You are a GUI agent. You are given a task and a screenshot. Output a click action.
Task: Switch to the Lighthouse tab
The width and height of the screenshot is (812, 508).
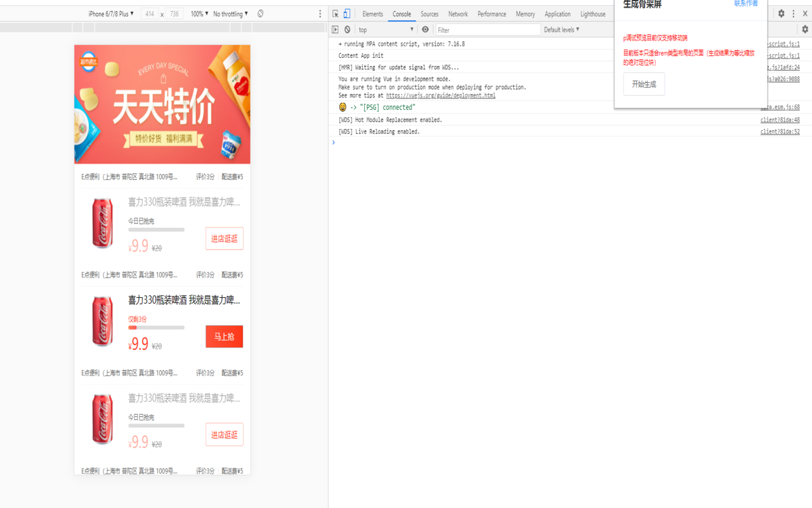click(593, 14)
